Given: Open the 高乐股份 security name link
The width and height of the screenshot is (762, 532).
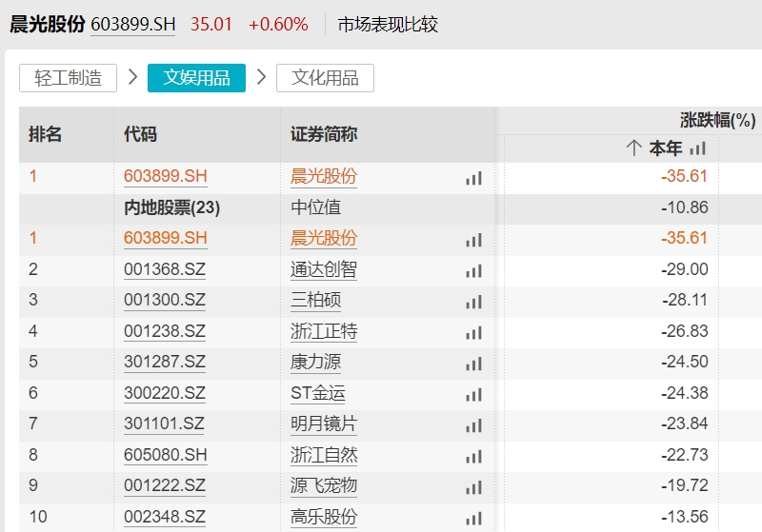Looking at the screenshot, I should [x=324, y=518].
